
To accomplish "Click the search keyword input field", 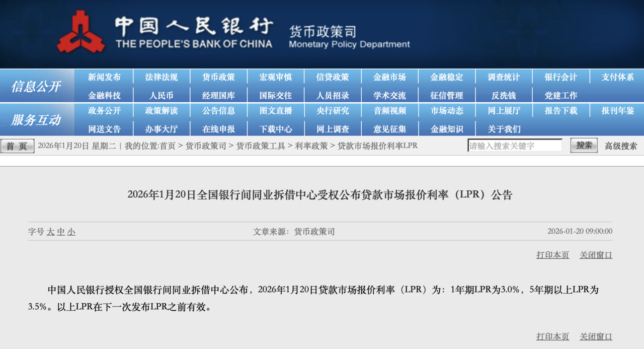I will click(x=516, y=145).
